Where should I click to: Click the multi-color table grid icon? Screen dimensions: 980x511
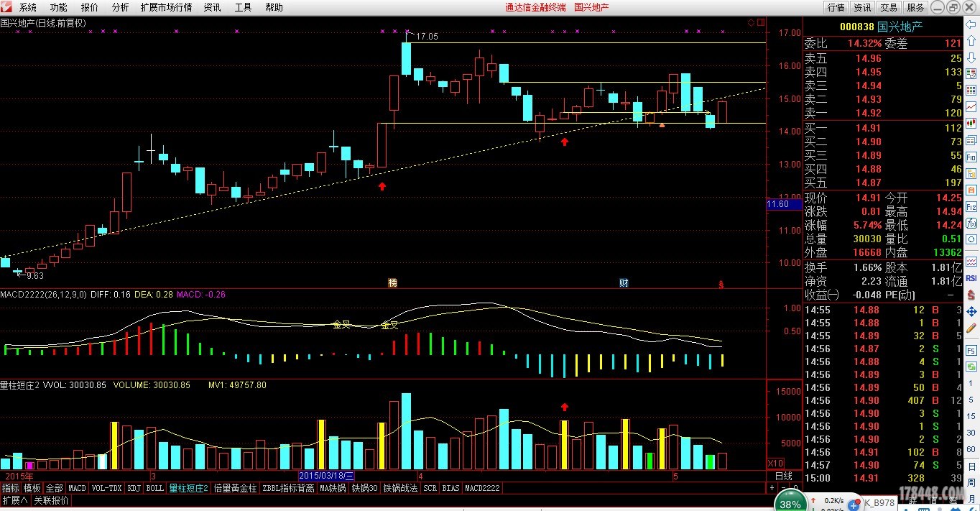pos(971,90)
